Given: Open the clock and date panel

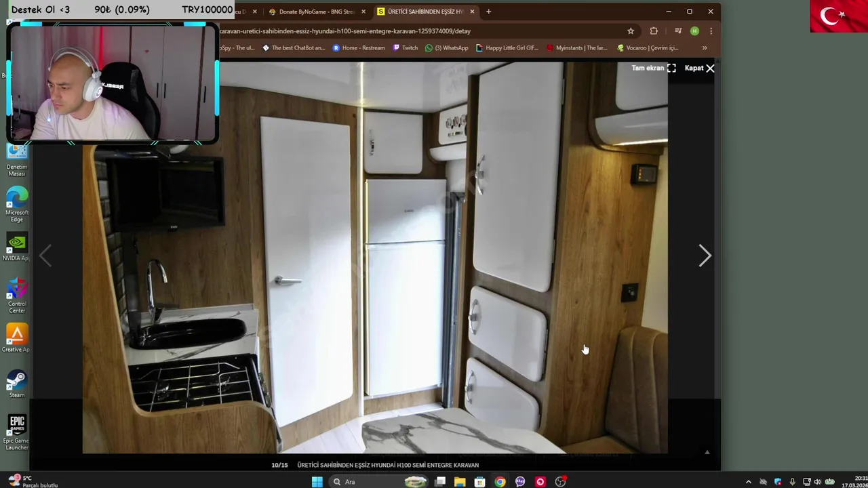Looking at the screenshot, I should coord(854,482).
